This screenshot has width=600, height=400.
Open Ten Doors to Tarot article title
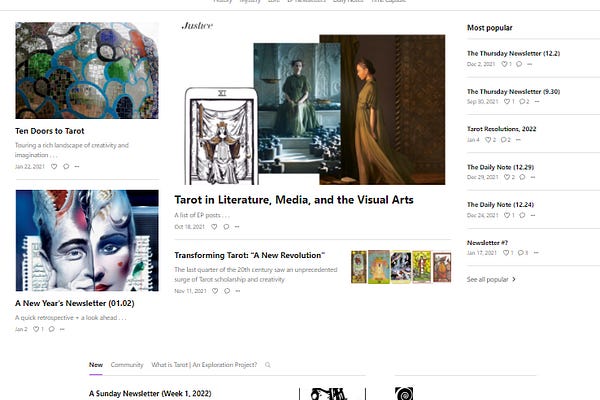[50, 131]
